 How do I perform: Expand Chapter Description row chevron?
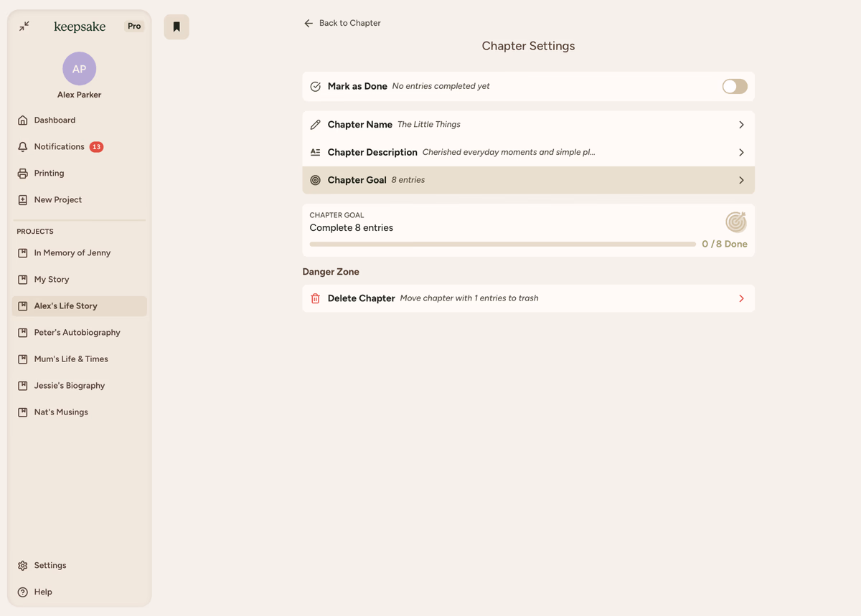pyautogui.click(x=741, y=153)
